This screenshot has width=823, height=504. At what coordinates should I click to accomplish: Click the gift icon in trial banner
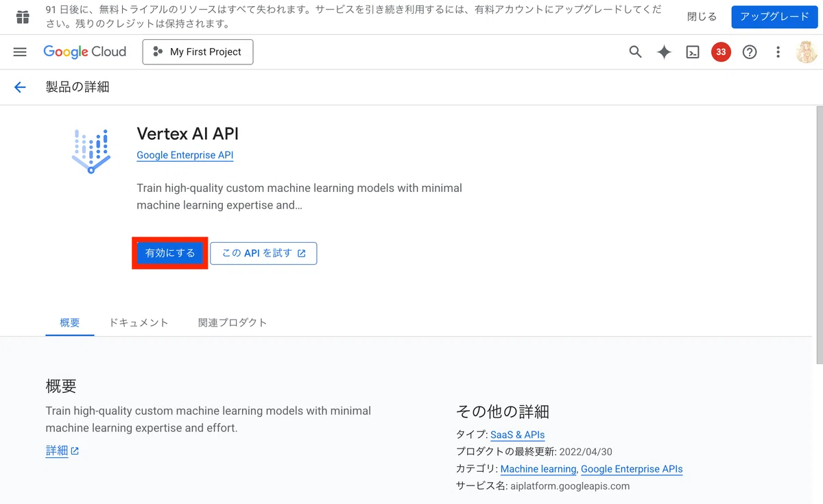pos(23,17)
